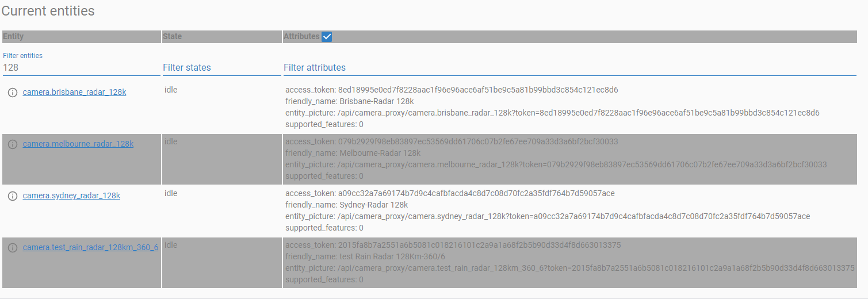This screenshot has width=868, height=299.
Task: Select the idle state of Sydney radar
Action: click(x=171, y=193)
